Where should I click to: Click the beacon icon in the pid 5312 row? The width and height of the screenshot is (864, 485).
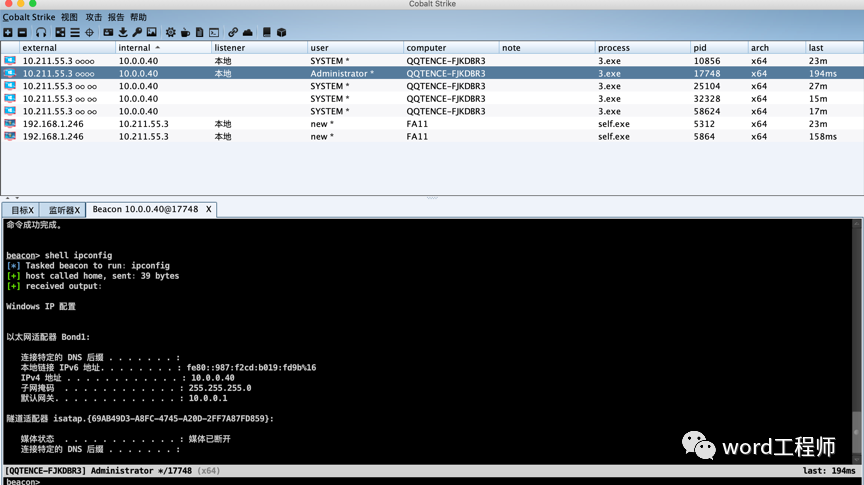click(10, 124)
